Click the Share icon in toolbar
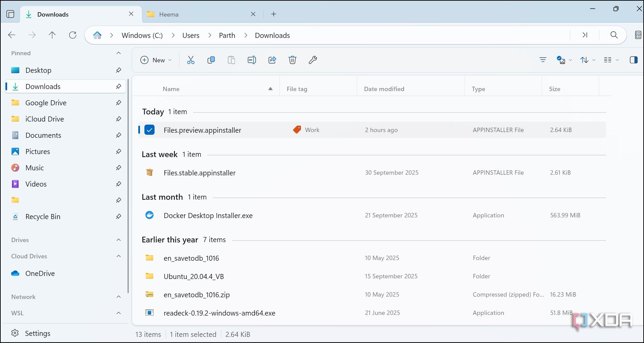 272,60
